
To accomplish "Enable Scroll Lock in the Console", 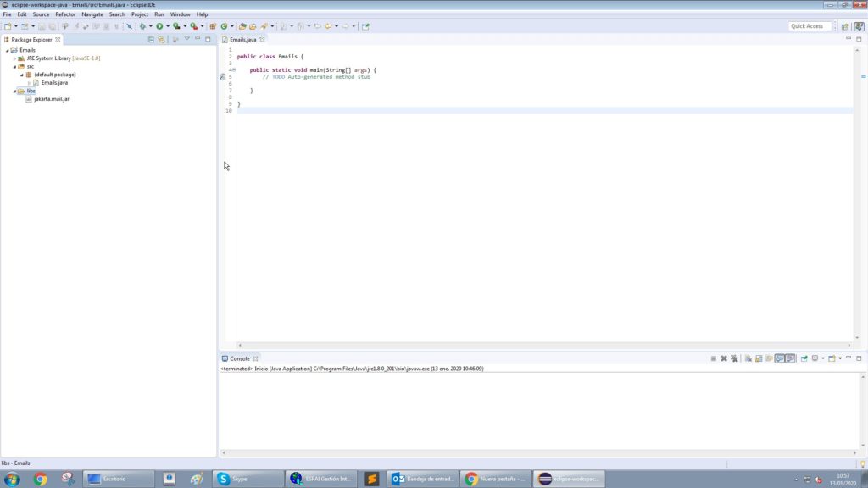I will 759,358.
